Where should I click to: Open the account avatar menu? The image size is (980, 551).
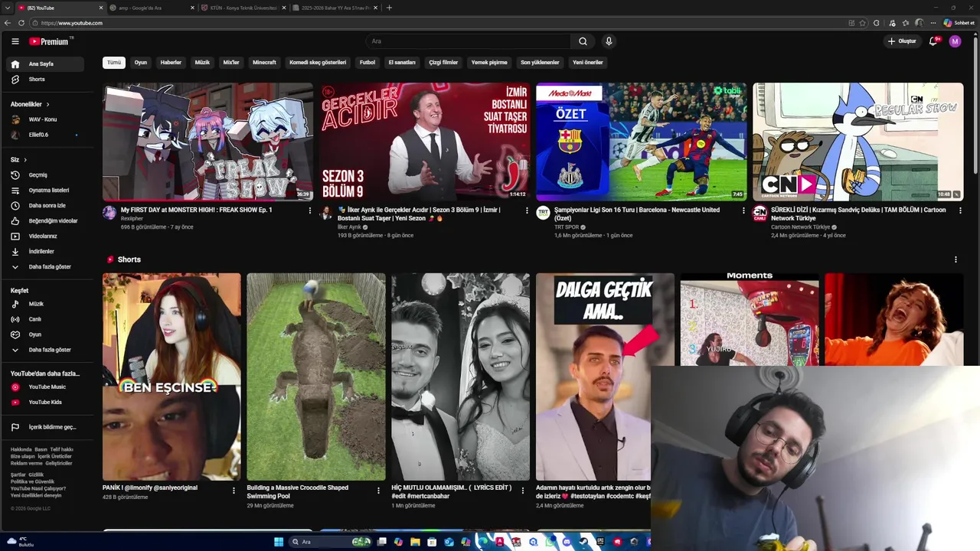point(955,41)
